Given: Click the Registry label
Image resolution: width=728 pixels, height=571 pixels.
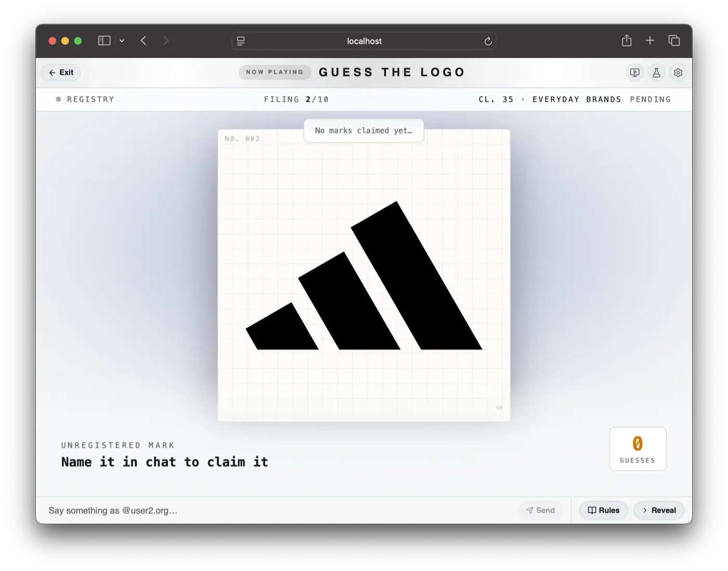Looking at the screenshot, I should click(85, 99).
